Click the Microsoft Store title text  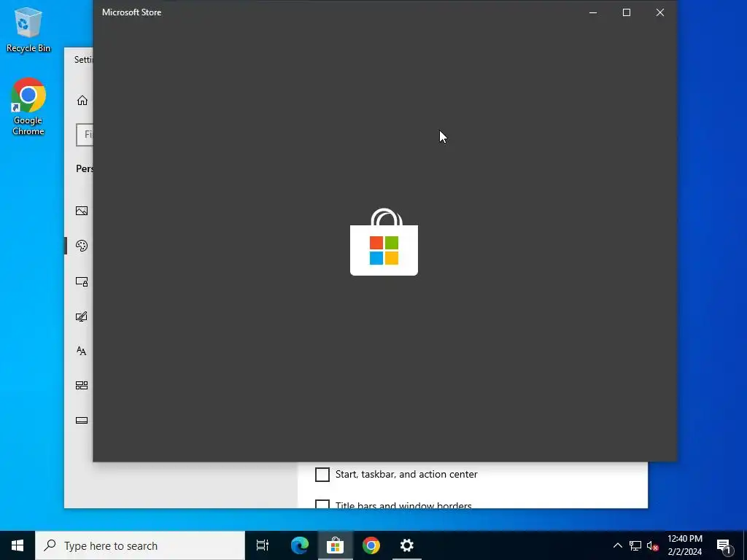coord(131,12)
